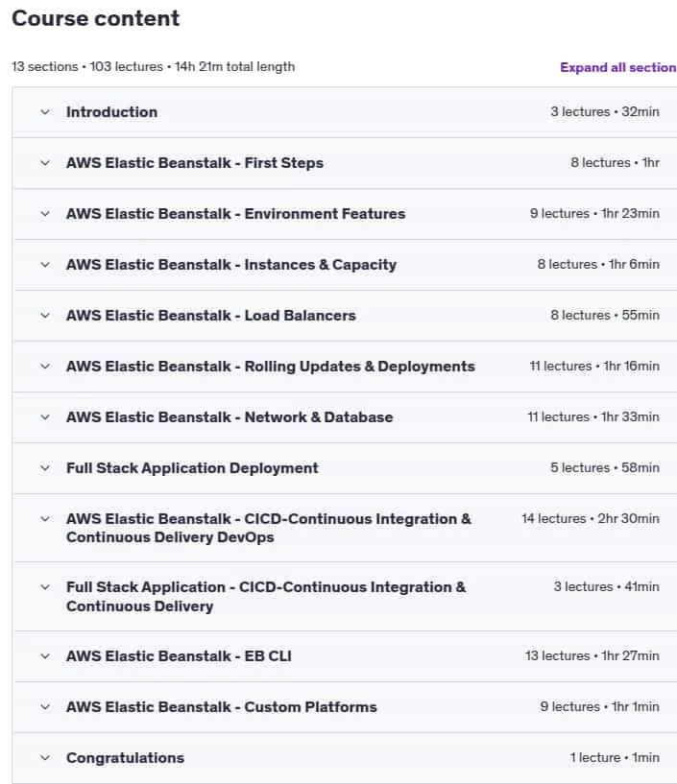
Task: Expand chevron beside Full Stack Application CICD
Action: 45,587
